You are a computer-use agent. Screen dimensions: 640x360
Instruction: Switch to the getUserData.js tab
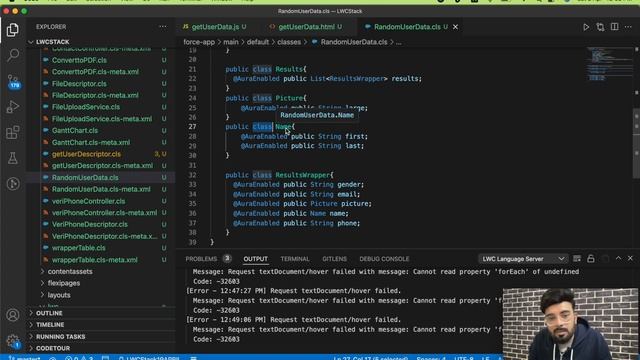pyautogui.click(x=215, y=27)
